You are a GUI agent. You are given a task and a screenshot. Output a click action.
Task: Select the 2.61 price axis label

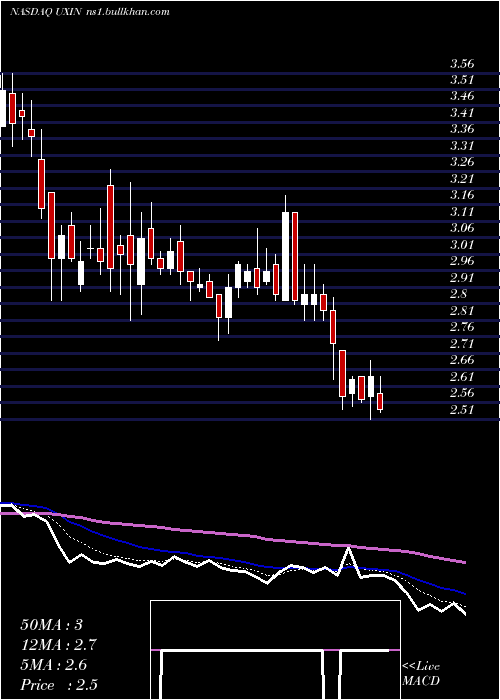pyautogui.click(x=462, y=376)
